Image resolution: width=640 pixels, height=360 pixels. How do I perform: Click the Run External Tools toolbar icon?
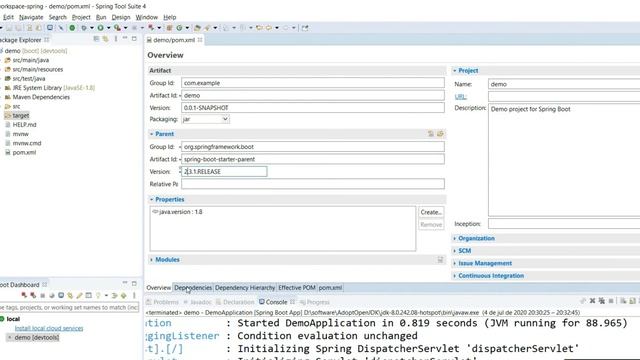click(x=117, y=28)
